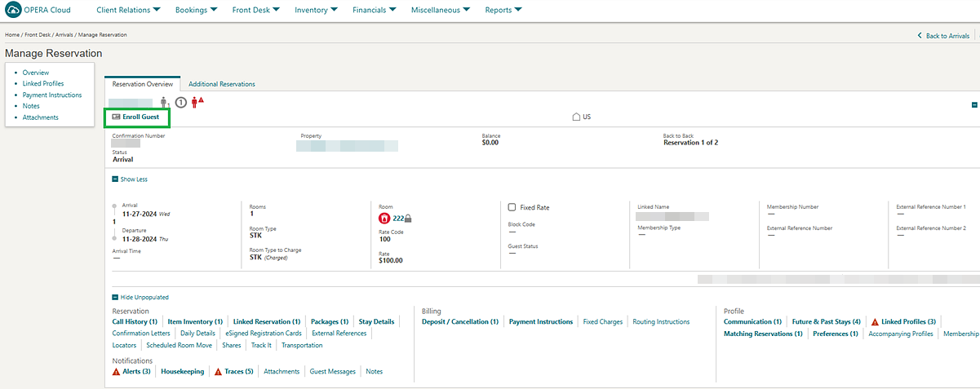Image resolution: width=980 pixels, height=389 pixels.
Task: Open Stay Details
Action: pos(376,321)
